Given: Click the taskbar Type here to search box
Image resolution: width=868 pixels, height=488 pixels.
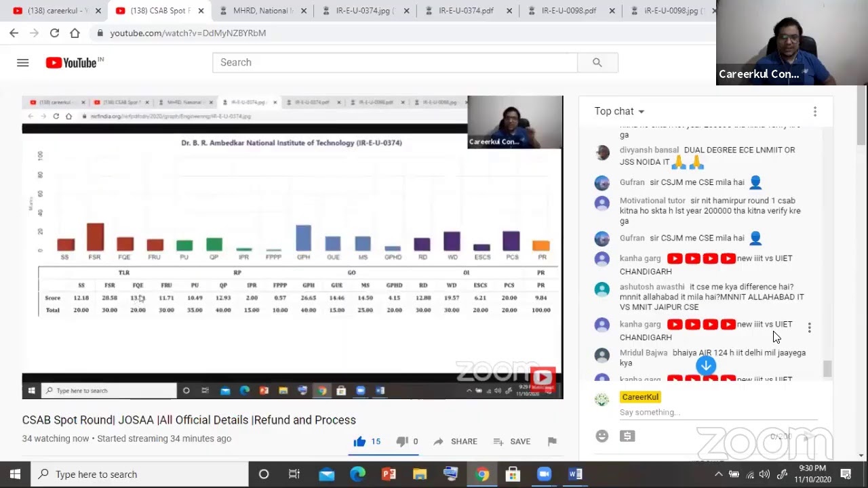Looking at the screenshot, I should click(140, 474).
